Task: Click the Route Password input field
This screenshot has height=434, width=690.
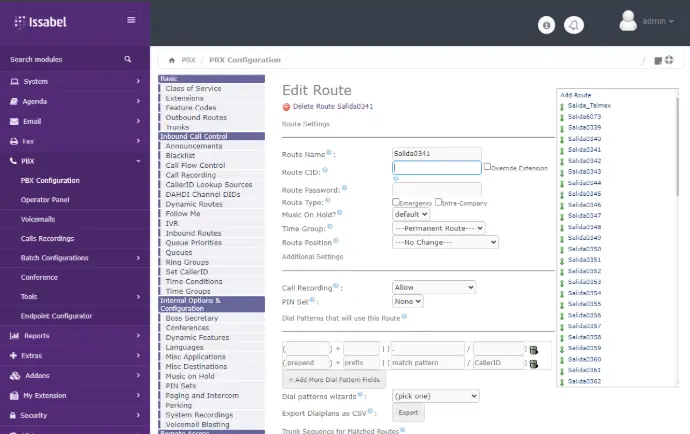Action: pyautogui.click(x=437, y=189)
